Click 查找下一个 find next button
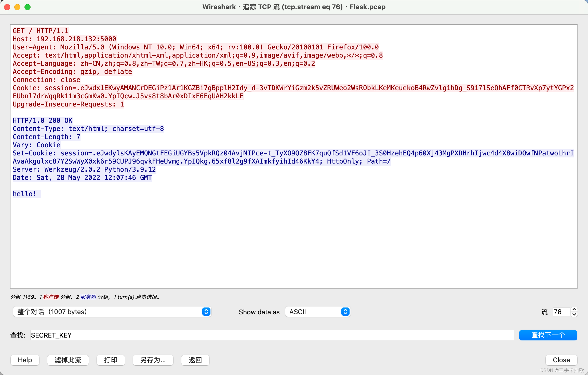This screenshot has height=375, width=588. [x=548, y=335]
